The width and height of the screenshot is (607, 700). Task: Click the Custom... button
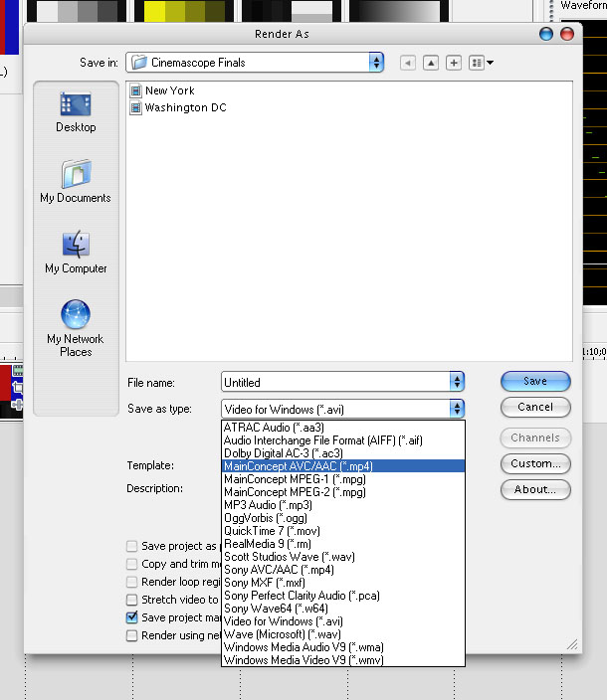[x=535, y=463]
